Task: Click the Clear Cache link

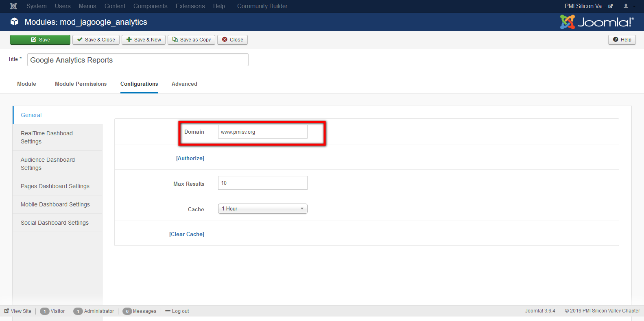Action: point(187,234)
